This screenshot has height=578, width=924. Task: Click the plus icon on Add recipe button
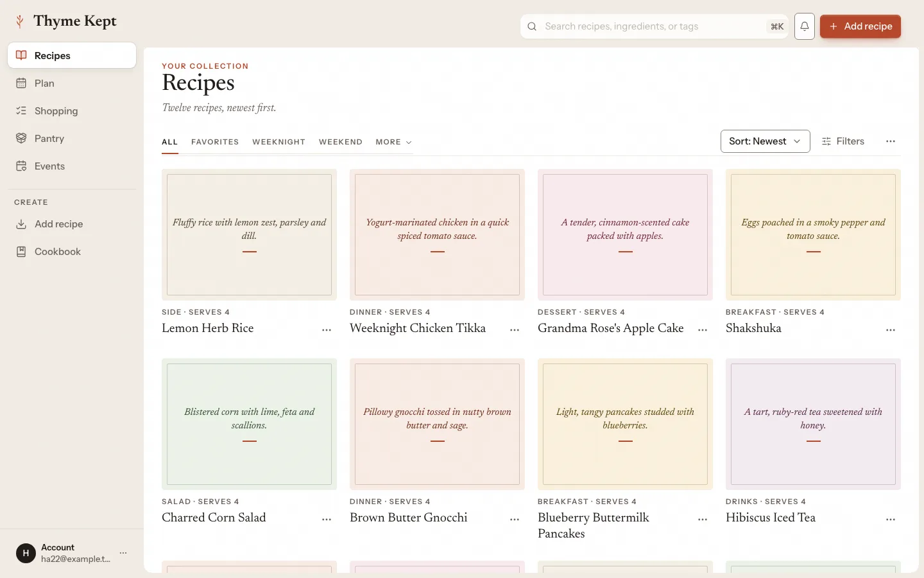pos(834,26)
